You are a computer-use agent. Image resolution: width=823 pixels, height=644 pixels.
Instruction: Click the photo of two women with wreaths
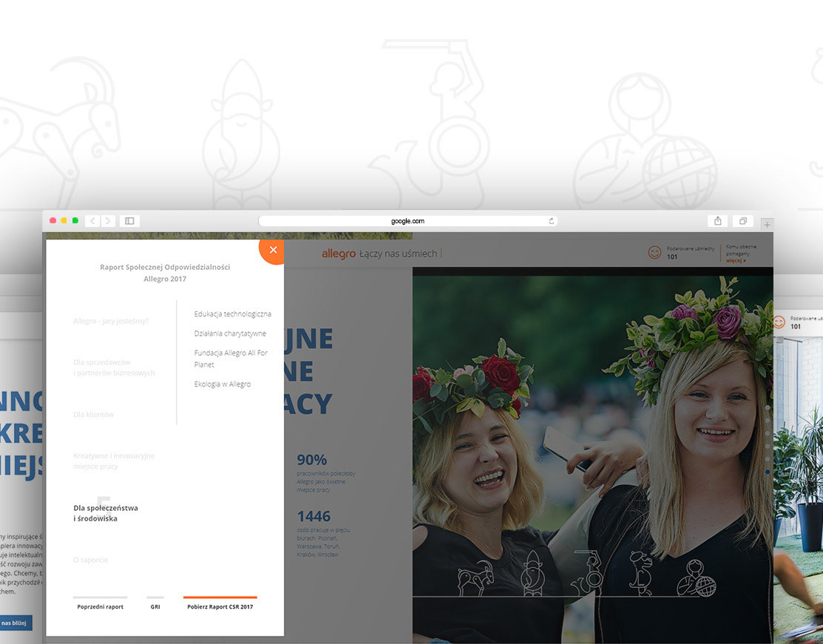[592, 455]
